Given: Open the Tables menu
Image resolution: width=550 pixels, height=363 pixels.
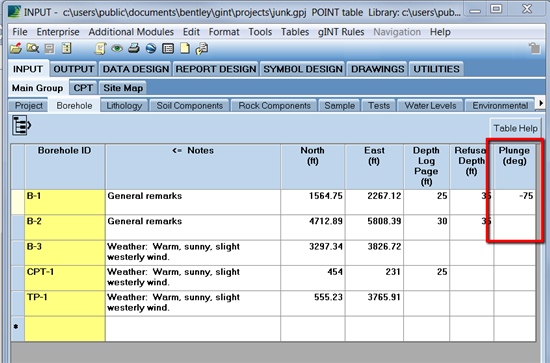Looking at the screenshot, I should pyautogui.click(x=295, y=32).
